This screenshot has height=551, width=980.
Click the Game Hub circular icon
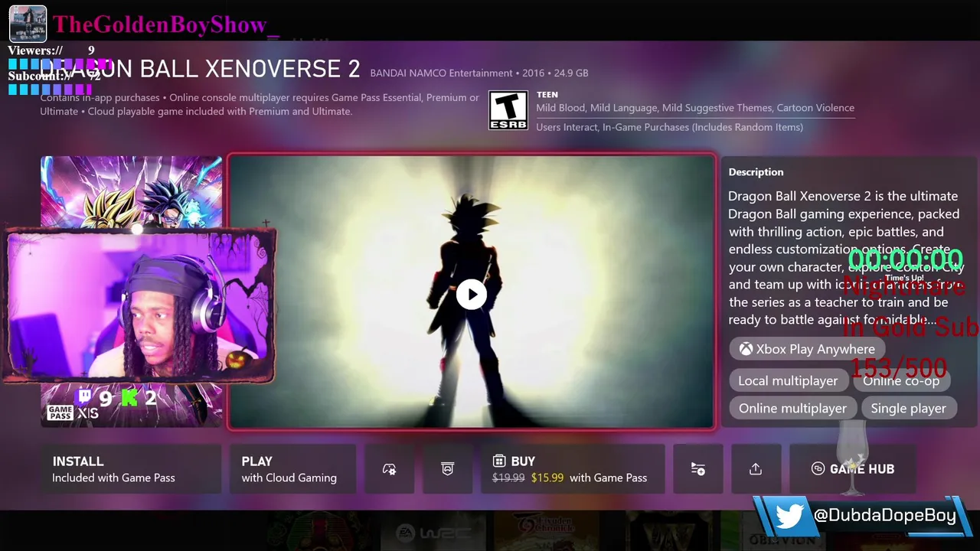click(818, 469)
